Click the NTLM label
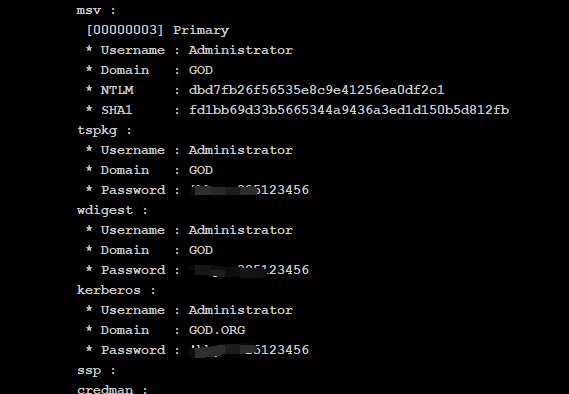This screenshot has width=569, height=394. coord(117,90)
